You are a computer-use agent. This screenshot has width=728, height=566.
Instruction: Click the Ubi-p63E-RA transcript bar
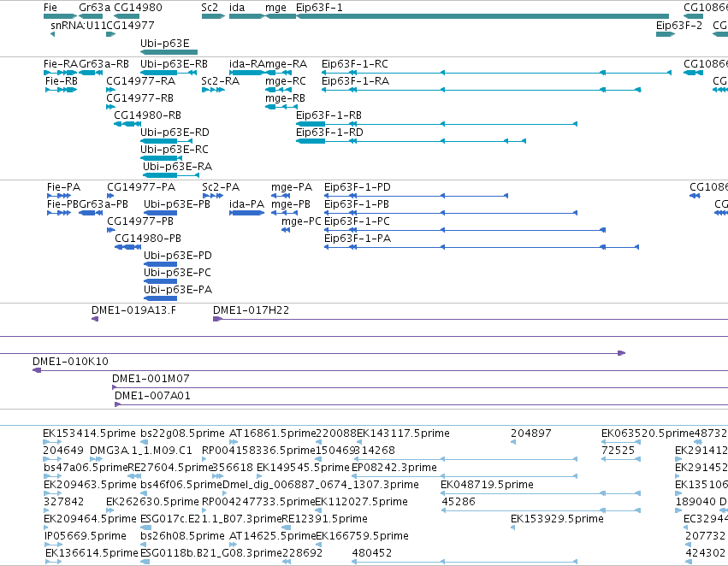(171, 175)
